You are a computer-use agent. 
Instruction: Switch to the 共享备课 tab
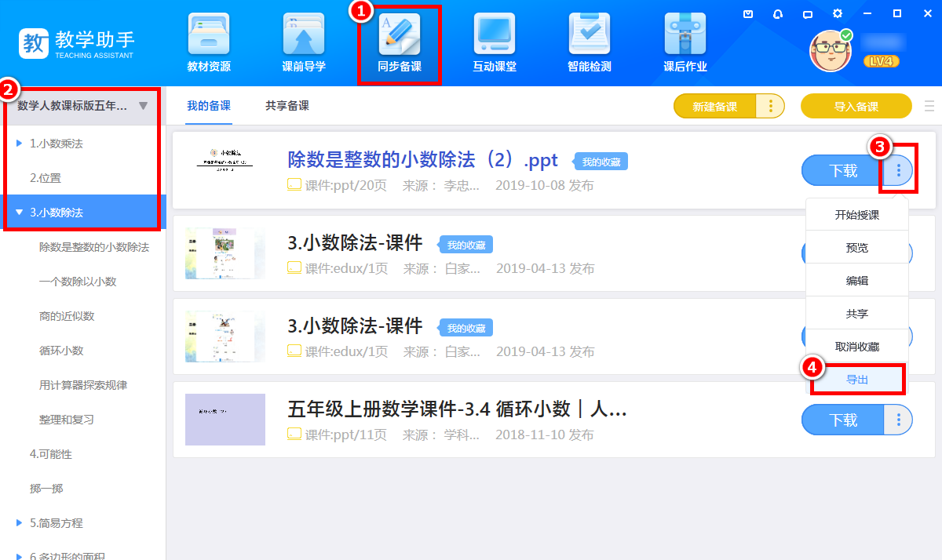click(287, 106)
